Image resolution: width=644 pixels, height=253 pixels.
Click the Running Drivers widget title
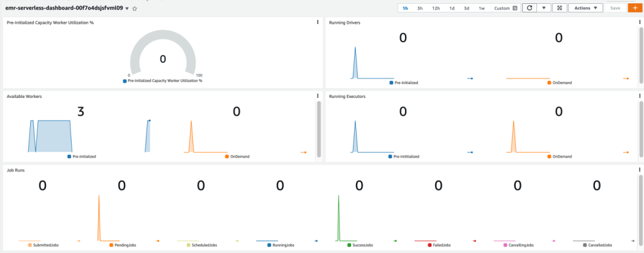(345, 23)
